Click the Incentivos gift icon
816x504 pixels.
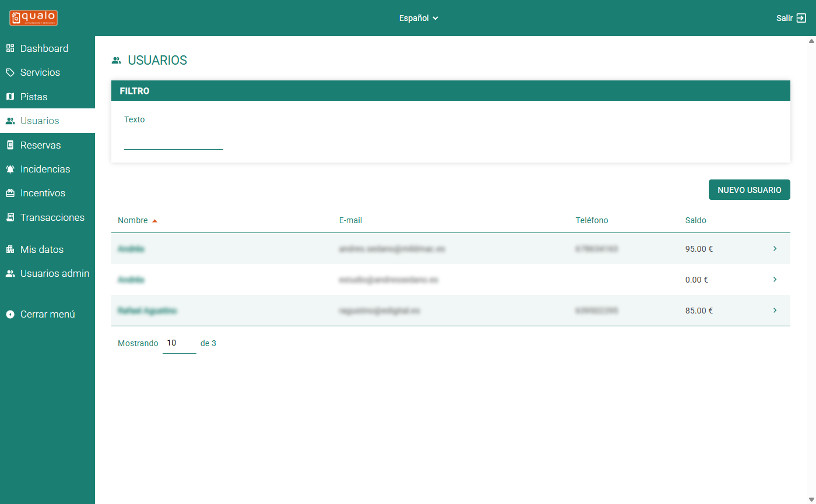pyautogui.click(x=10, y=193)
